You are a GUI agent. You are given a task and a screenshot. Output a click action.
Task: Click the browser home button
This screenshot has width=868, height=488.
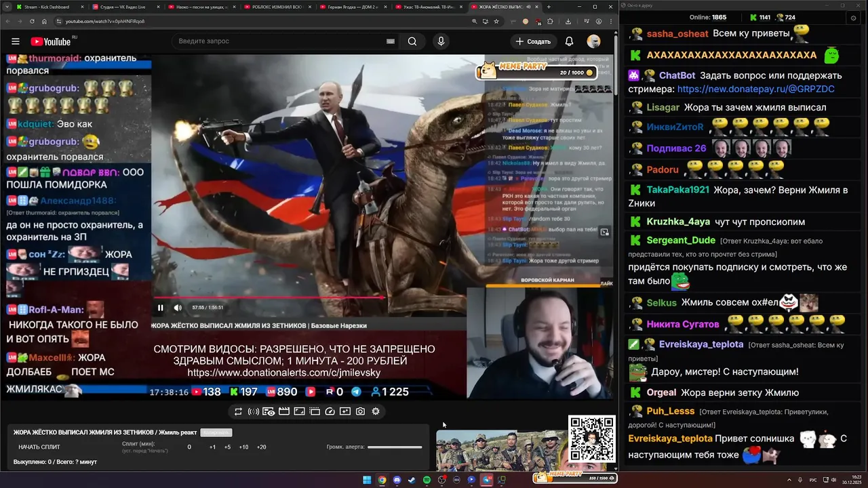click(x=44, y=21)
